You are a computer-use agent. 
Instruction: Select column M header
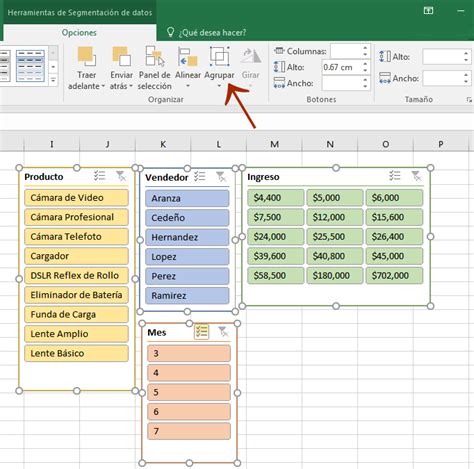coord(274,144)
